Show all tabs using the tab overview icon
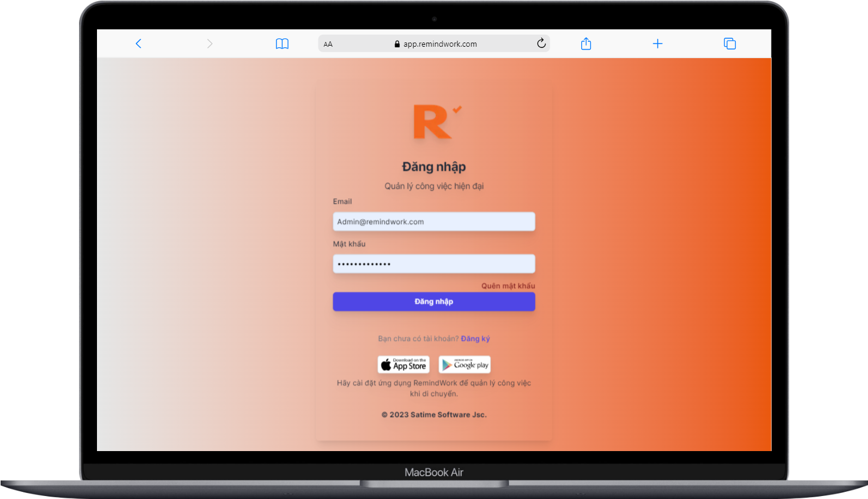Screen dimensions: 868x499 [x=730, y=43]
